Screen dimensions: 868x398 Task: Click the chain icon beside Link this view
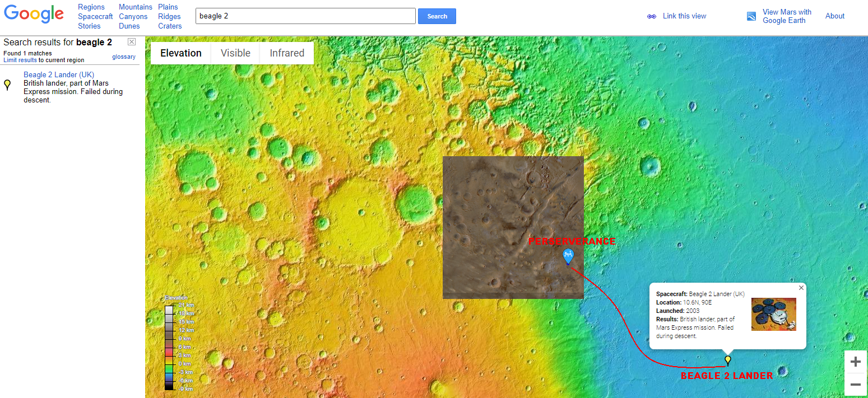click(x=652, y=16)
